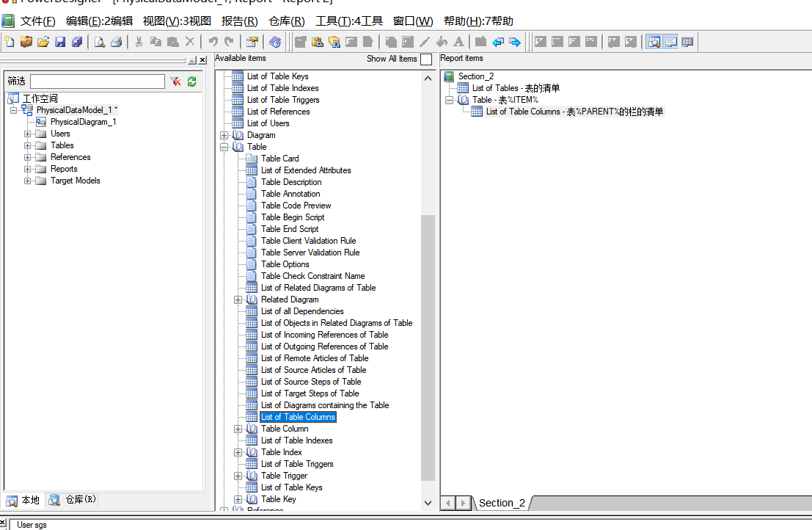Close the browser pane with X button

pyautogui.click(x=203, y=61)
